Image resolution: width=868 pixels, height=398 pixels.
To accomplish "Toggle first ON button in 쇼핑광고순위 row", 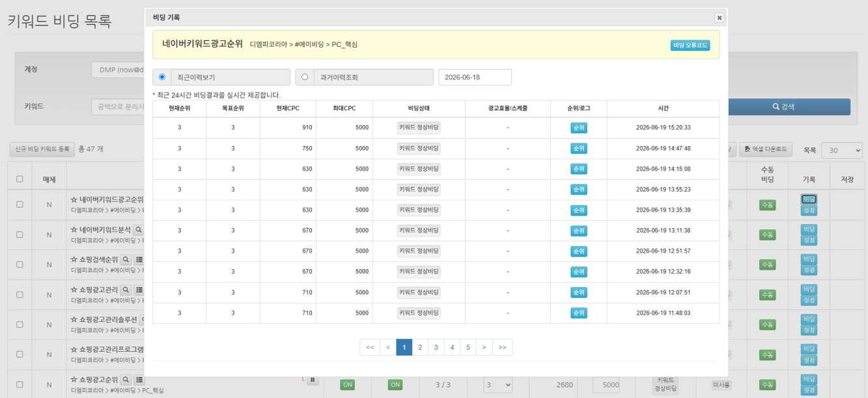I will (x=348, y=385).
